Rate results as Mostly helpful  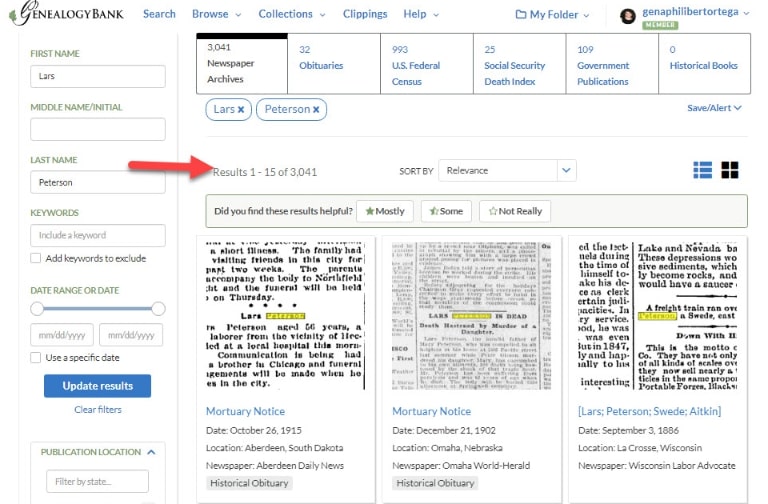[385, 211]
